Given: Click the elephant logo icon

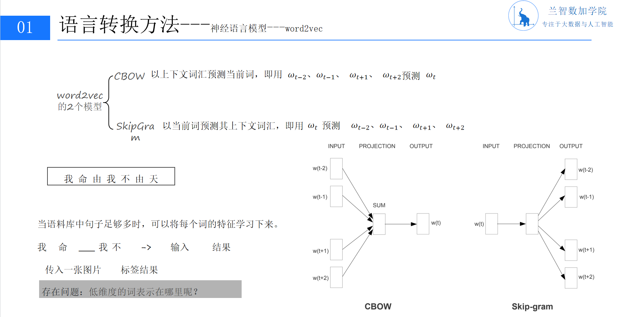Looking at the screenshot, I should (x=523, y=16).
